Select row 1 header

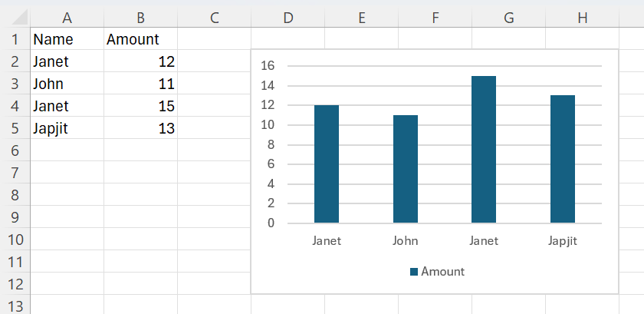click(15, 39)
